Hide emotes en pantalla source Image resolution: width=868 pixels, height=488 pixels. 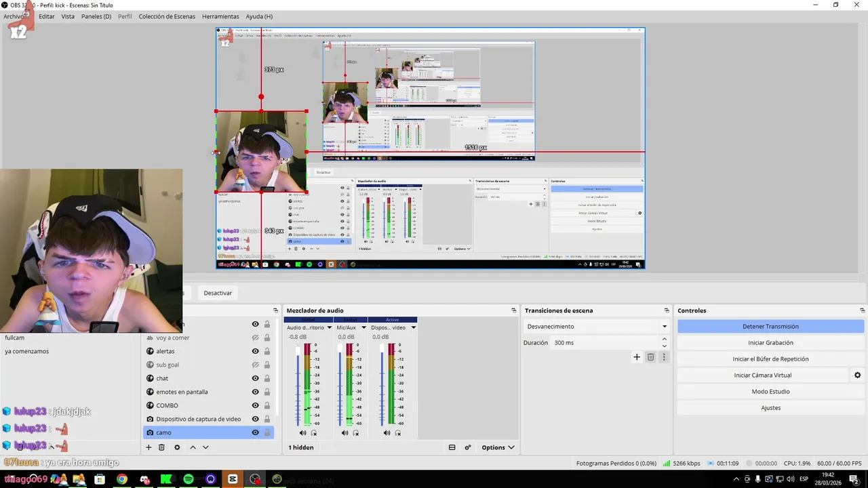coord(256,392)
